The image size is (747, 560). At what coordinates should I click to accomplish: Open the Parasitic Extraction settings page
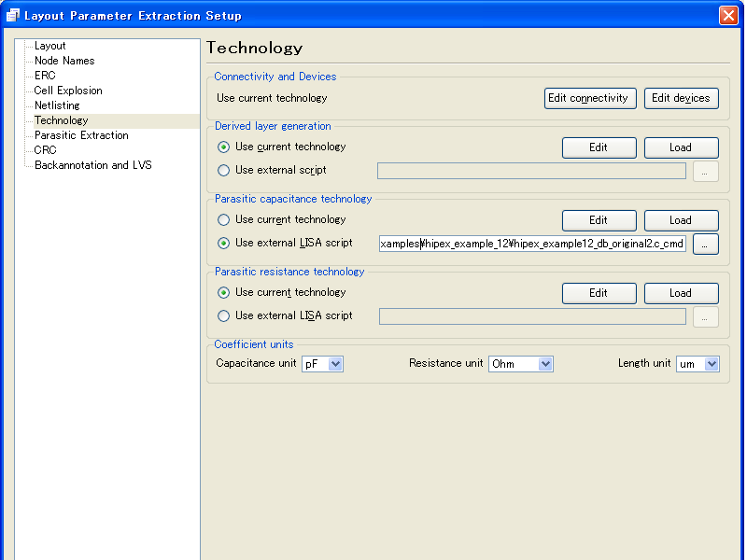pos(81,135)
